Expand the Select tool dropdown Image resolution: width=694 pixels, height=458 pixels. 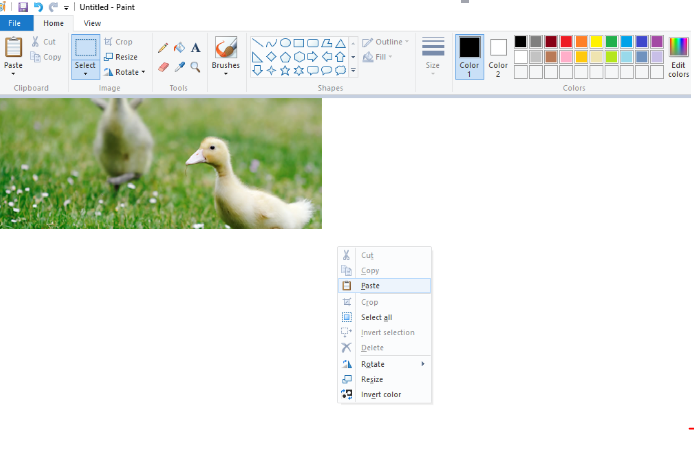85,74
